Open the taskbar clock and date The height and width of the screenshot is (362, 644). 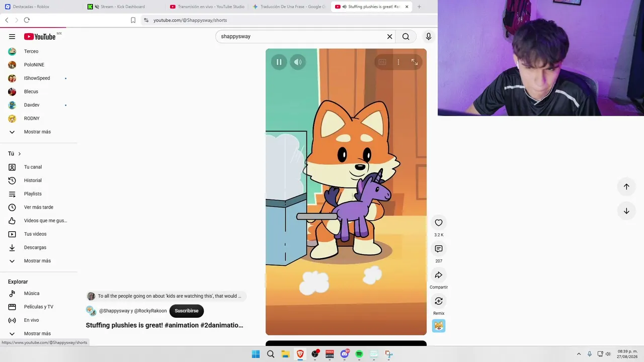click(627, 354)
